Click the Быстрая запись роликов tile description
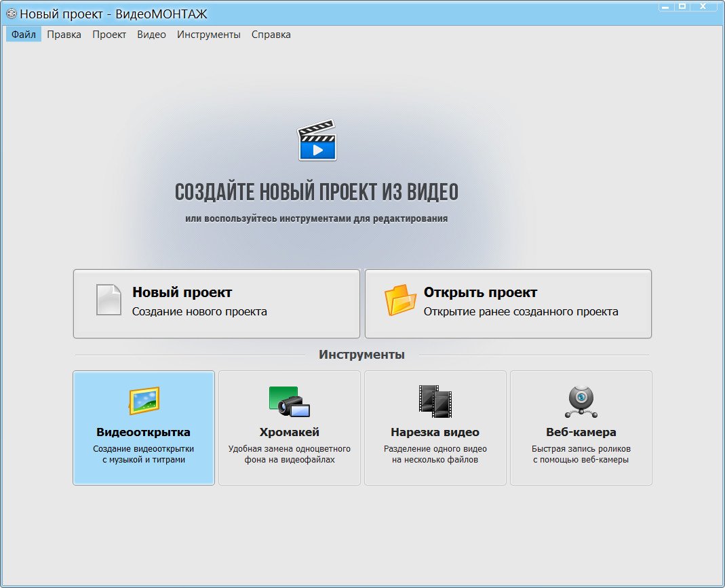 [x=581, y=454]
